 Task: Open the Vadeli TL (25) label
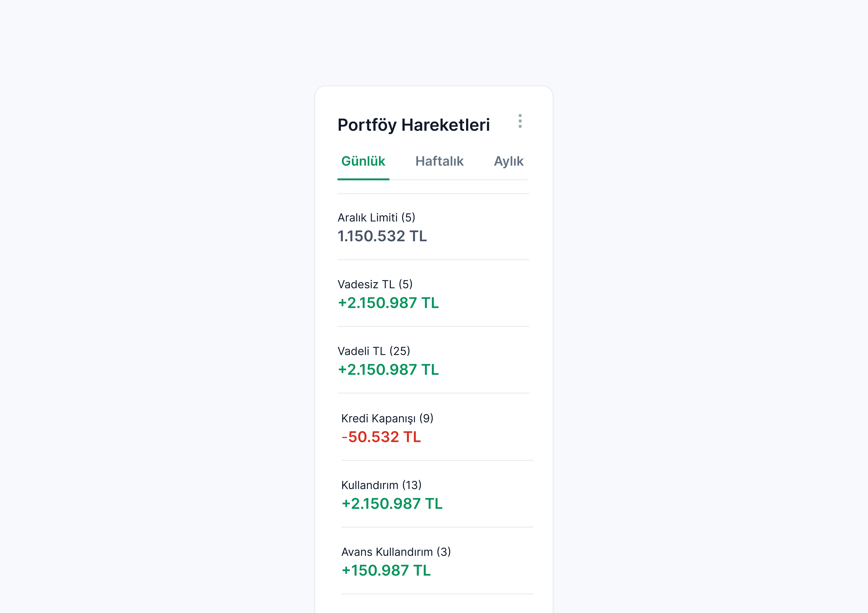coord(374,351)
